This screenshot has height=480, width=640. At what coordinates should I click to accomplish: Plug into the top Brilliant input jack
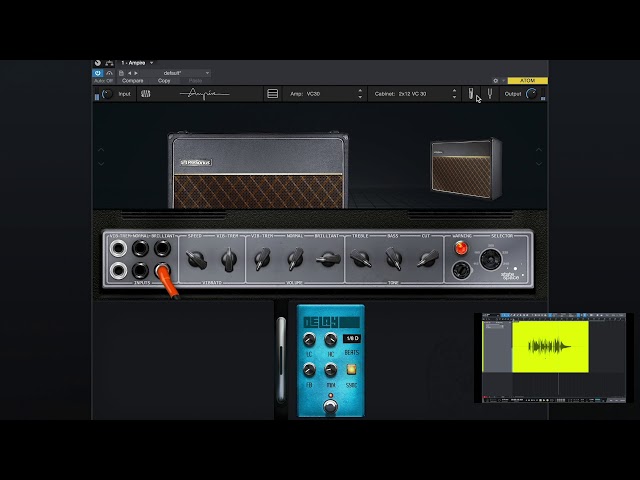pos(162,248)
